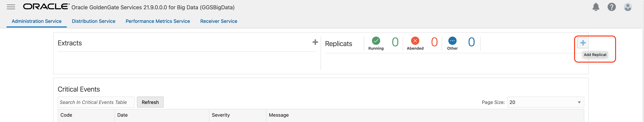Switch to Administration Service tab
Image resolution: width=644 pixels, height=122 pixels.
(x=37, y=21)
